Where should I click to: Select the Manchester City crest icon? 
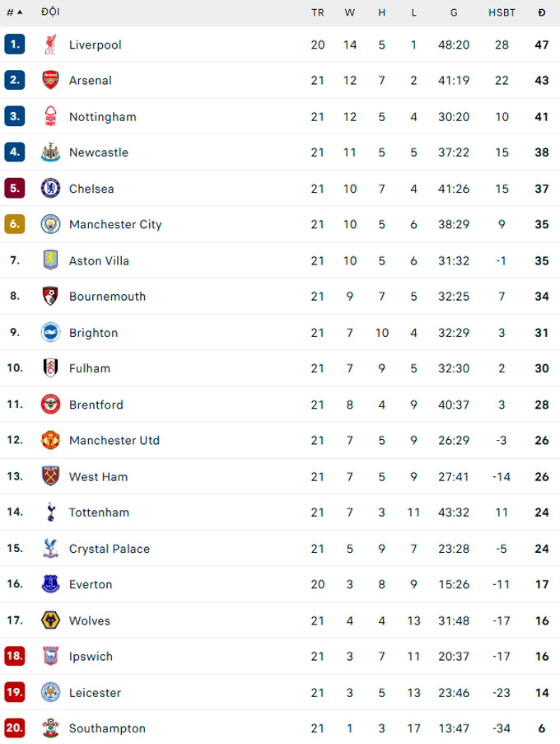[x=50, y=224]
